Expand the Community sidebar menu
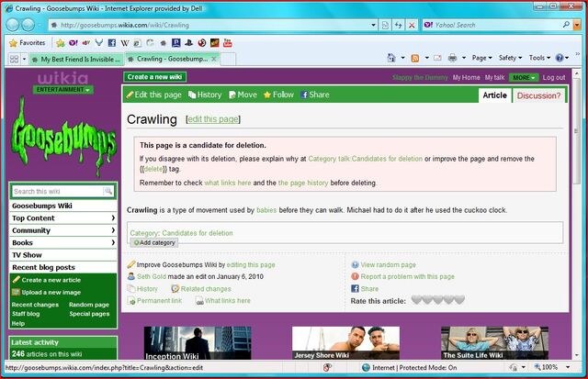The height and width of the screenshot is (379, 588). tap(63, 230)
